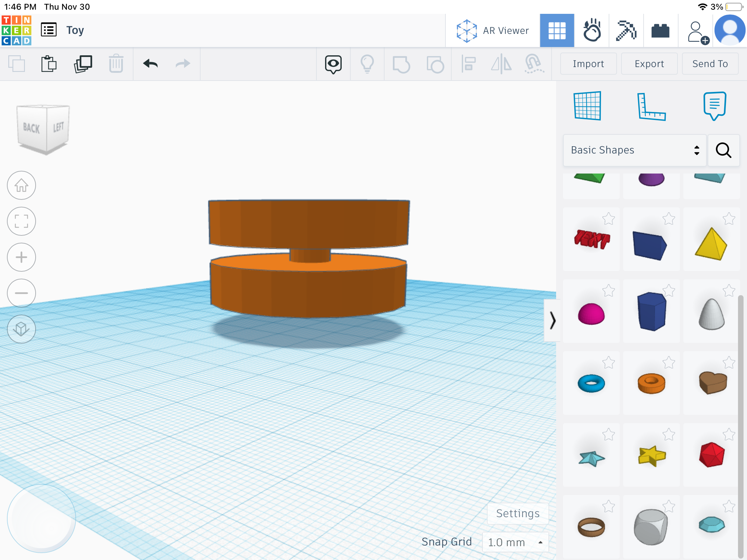
Task: Select the teal Diamond shape
Action: point(711,527)
